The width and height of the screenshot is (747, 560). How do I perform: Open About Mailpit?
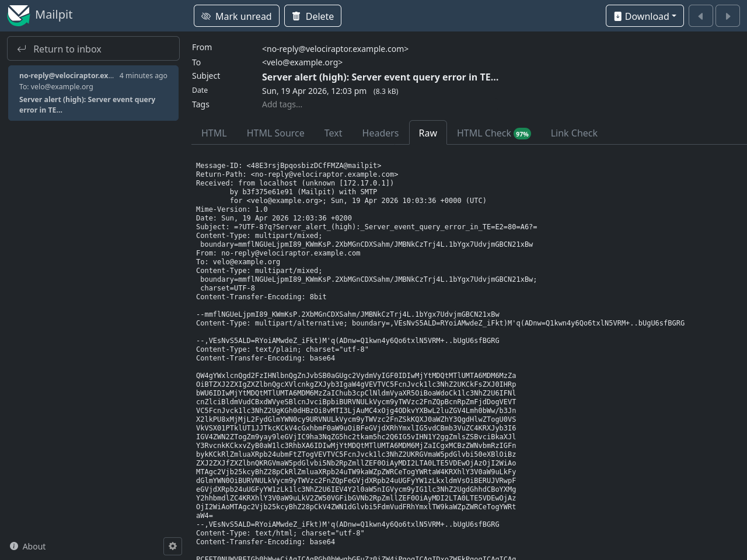point(28,547)
